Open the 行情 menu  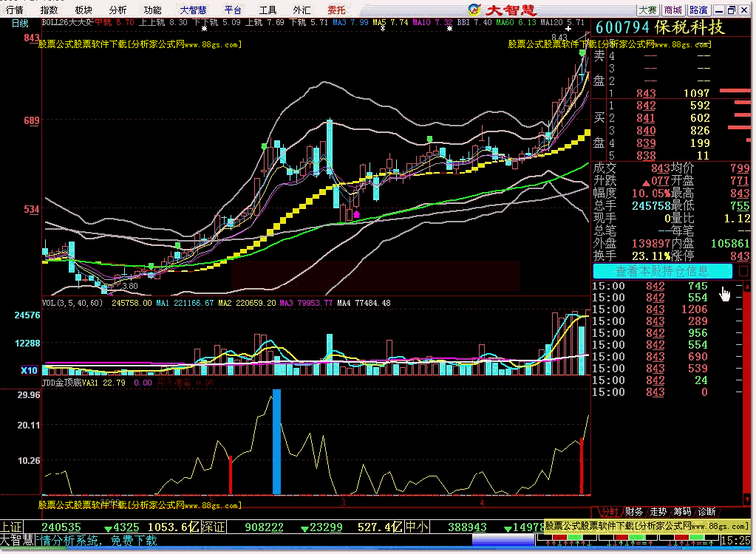tap(15, 10)
